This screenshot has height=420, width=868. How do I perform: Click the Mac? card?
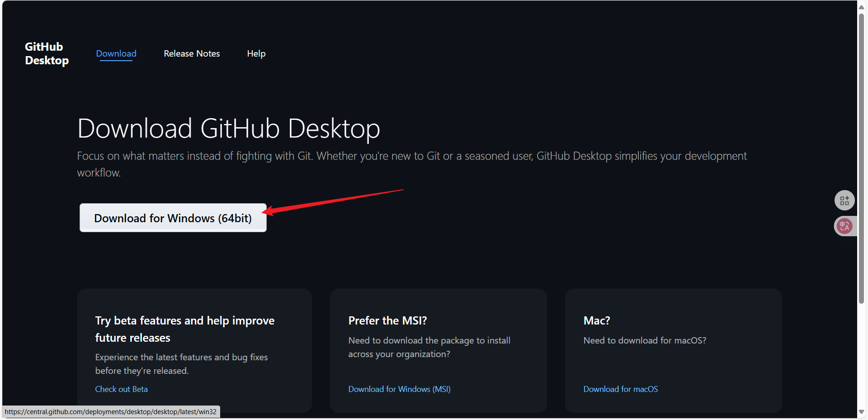tap(673, 351)
